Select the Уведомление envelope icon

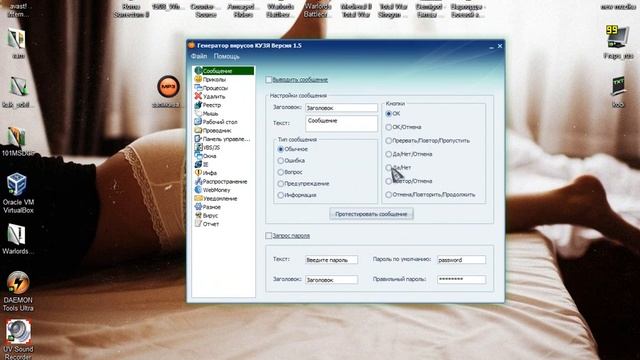pos(198,198)
